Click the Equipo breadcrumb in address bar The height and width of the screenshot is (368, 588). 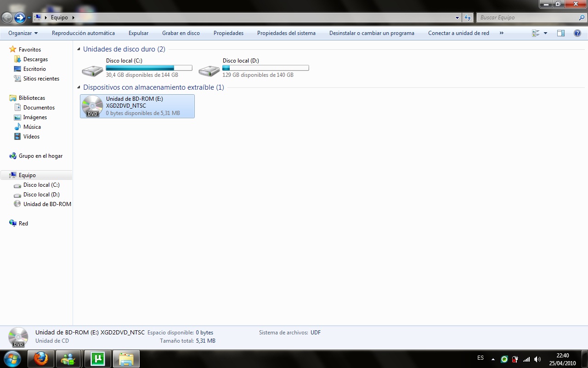tap(59, 17)
